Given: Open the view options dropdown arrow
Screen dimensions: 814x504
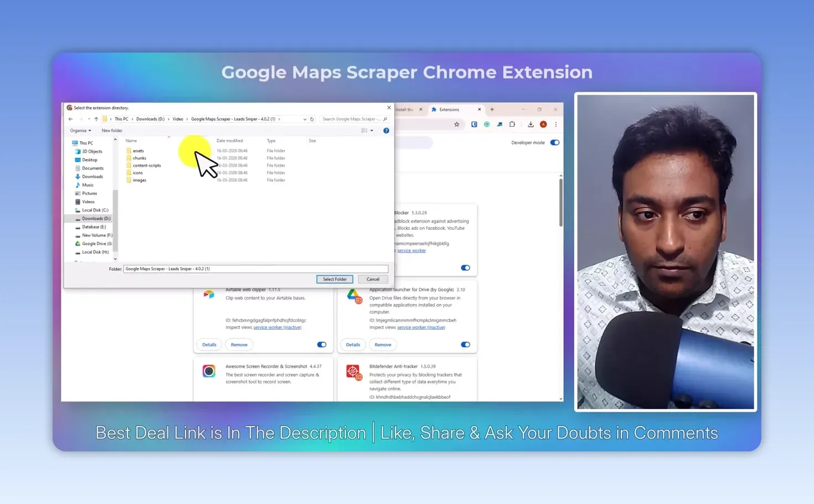Looking at the screenshot, I should pos(372,131).
